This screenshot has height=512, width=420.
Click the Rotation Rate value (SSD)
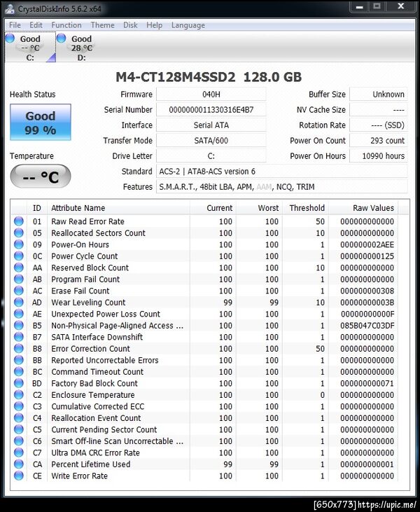379,125
